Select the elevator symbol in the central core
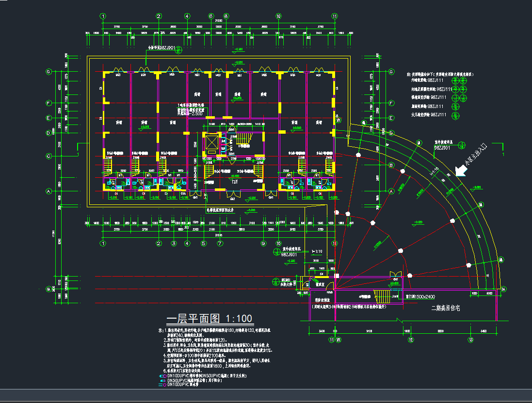 tap(212, 143)
